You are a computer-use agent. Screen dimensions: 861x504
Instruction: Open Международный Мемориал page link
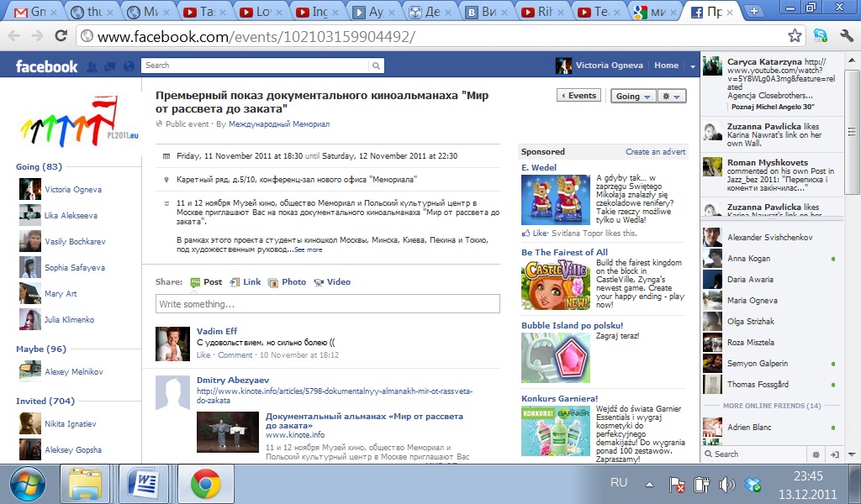[279, 124]
